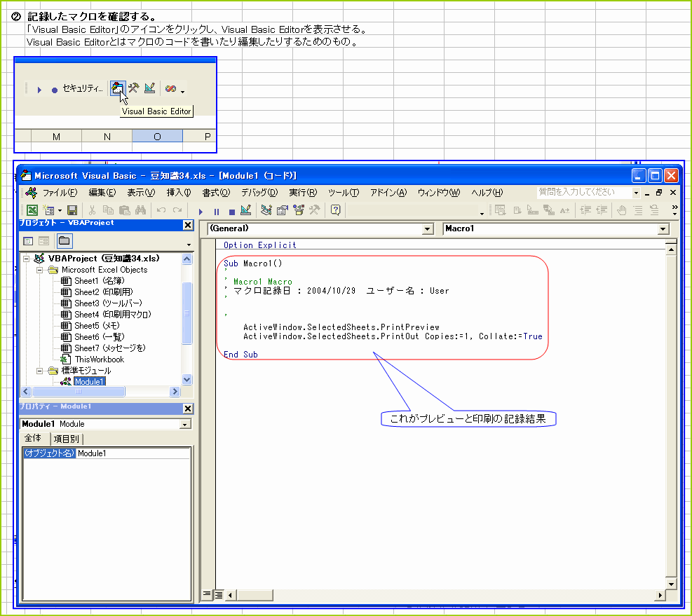
Task: Switch to the 項目別 properties tab
Action: click(x=67, y=439)
